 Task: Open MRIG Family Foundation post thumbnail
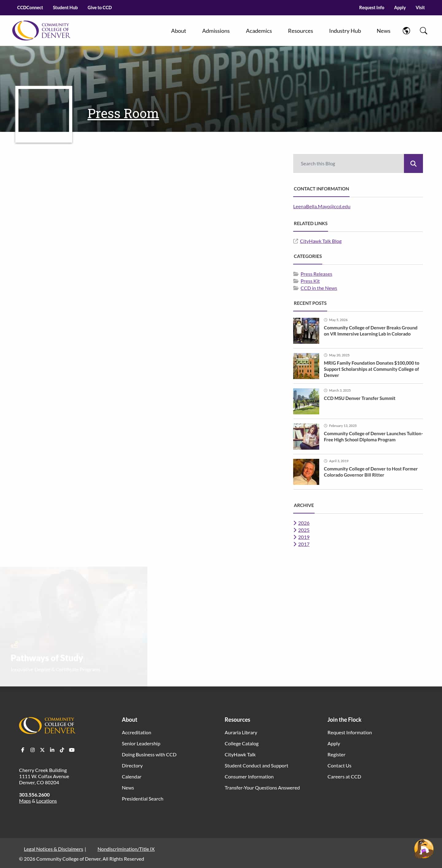tap(306, 366)
